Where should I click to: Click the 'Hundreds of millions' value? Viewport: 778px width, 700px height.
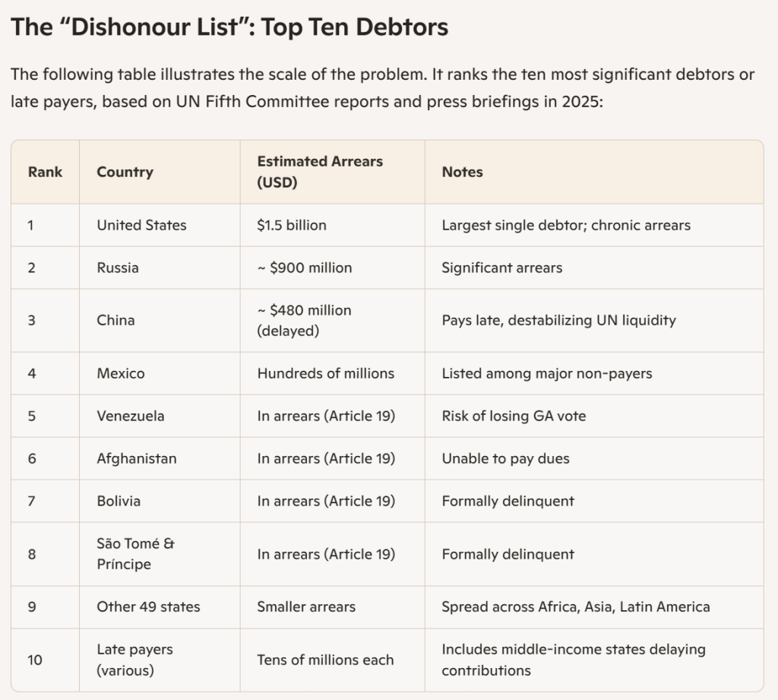click(x=325, y=373)
